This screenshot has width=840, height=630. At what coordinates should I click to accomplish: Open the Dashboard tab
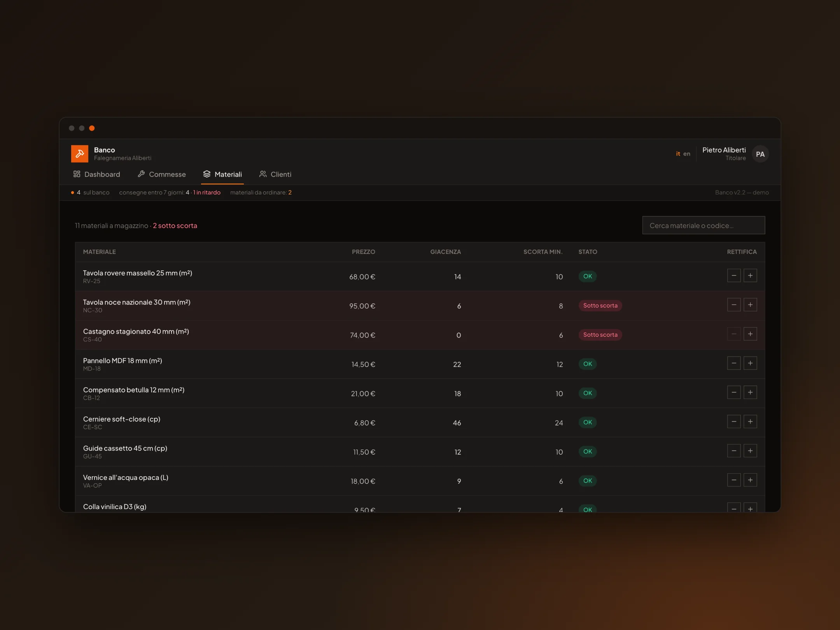click(x=97, y=174)
